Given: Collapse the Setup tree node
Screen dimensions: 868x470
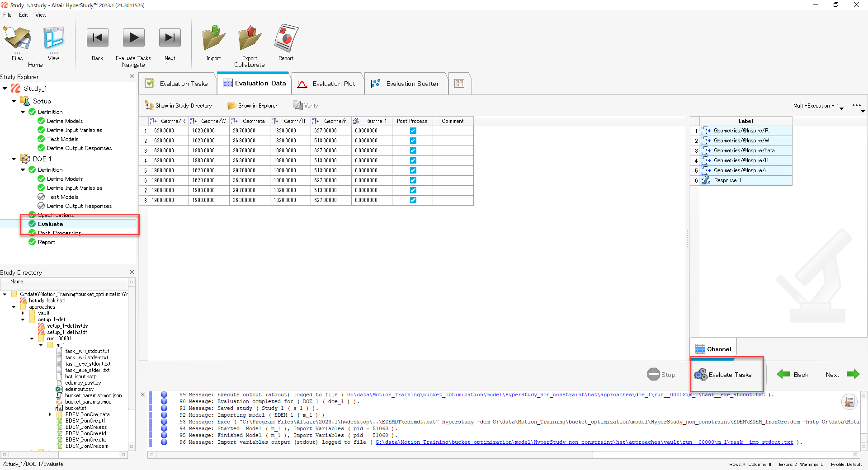Looking at the screenshot, I should (14, 101).
